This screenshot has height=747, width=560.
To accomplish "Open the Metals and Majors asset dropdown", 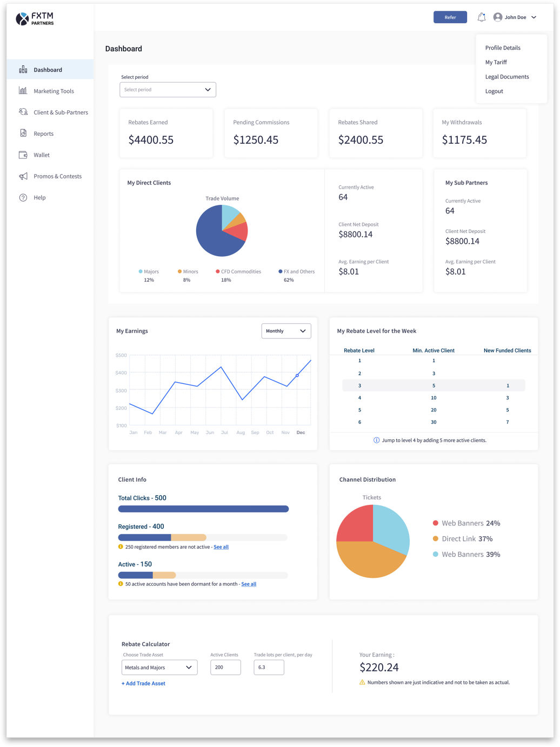I will point(159,668).
